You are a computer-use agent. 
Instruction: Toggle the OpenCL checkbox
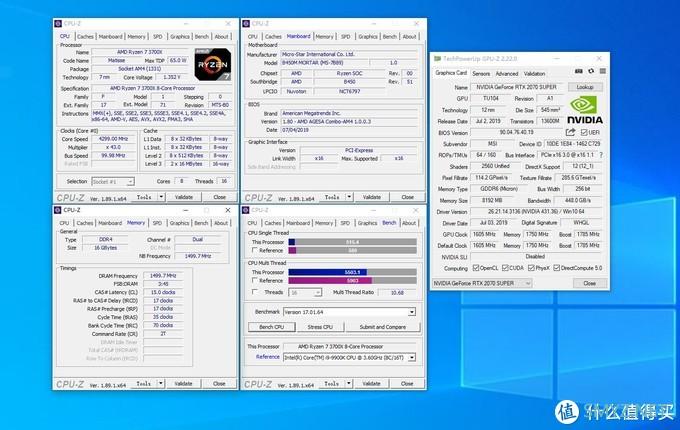476,268
